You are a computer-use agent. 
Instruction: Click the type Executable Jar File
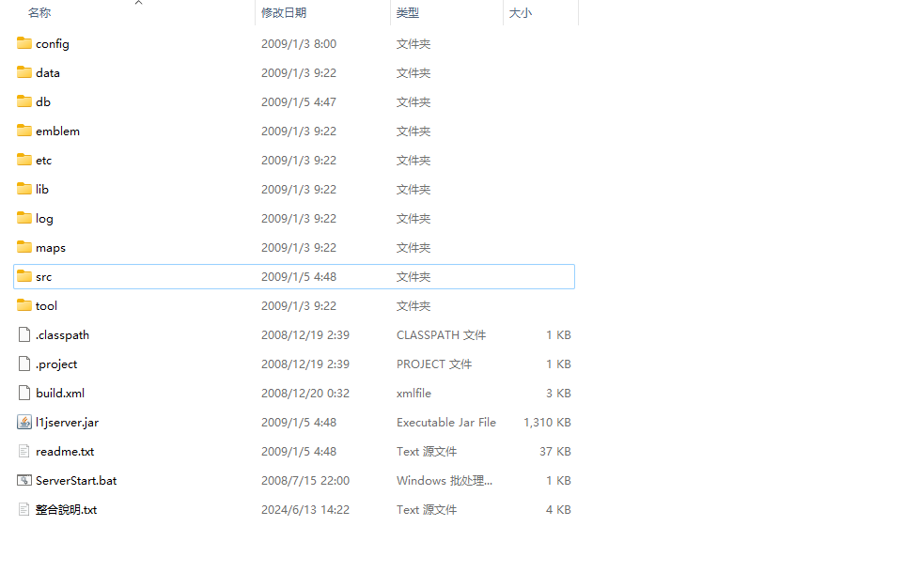click(x=446, y=423)
